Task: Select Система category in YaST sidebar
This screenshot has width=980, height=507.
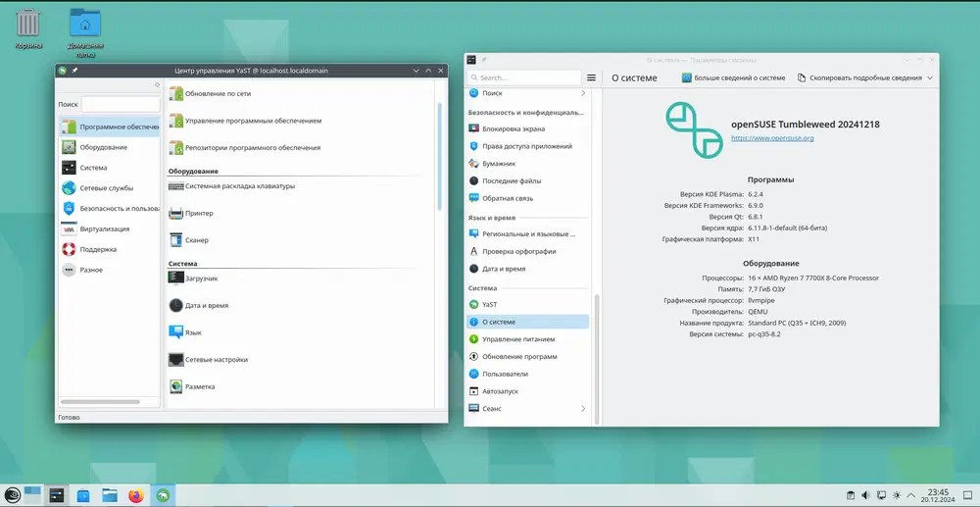Action: pos(110,168)
